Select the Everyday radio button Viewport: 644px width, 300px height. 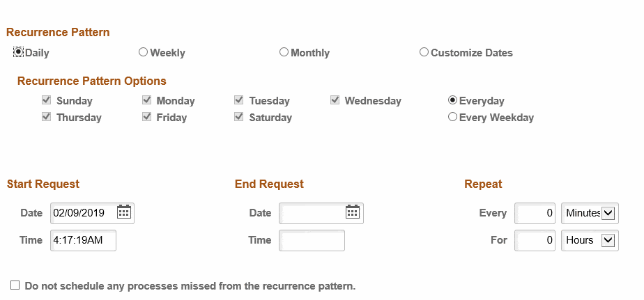point(452,100)
